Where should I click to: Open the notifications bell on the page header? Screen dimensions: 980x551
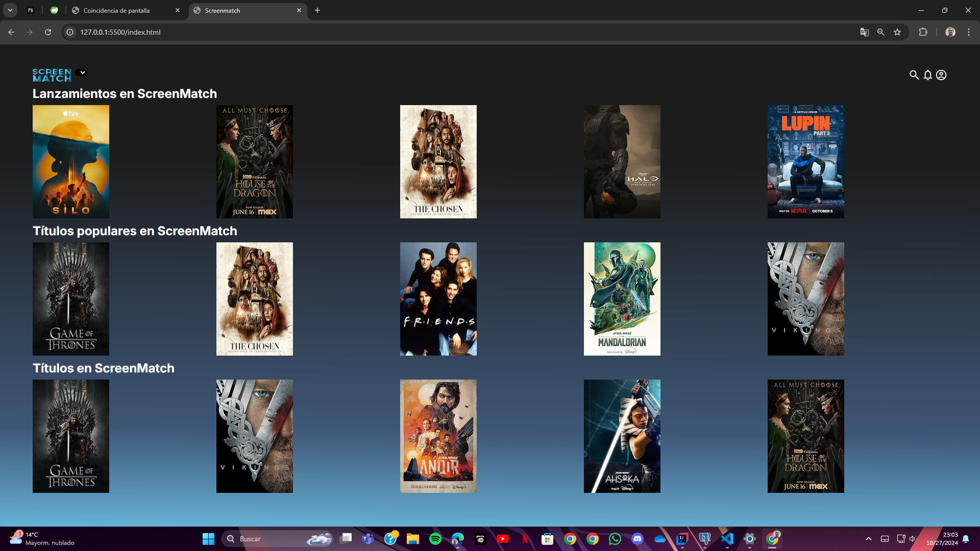tap(928, 75)
